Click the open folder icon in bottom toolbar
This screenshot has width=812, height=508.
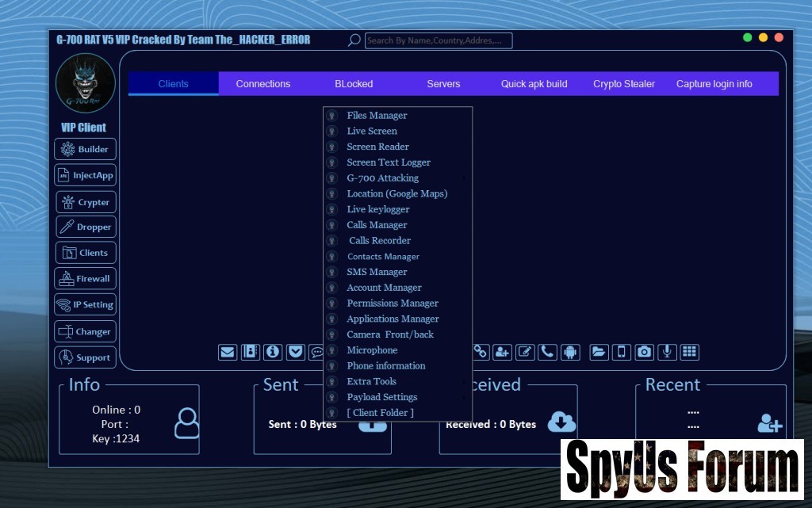coord(599,352)
